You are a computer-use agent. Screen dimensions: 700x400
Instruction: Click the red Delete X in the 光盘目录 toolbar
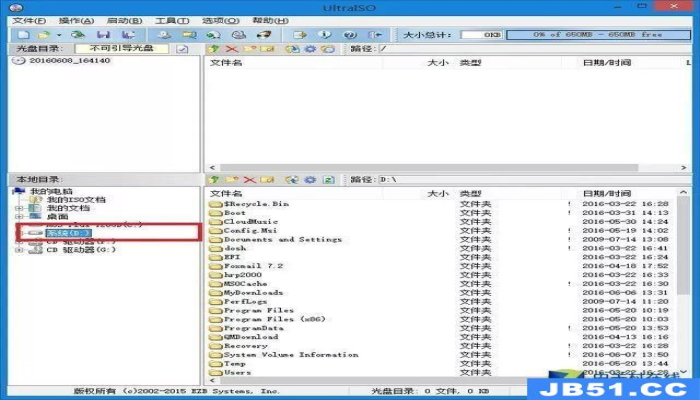[232, 49]
